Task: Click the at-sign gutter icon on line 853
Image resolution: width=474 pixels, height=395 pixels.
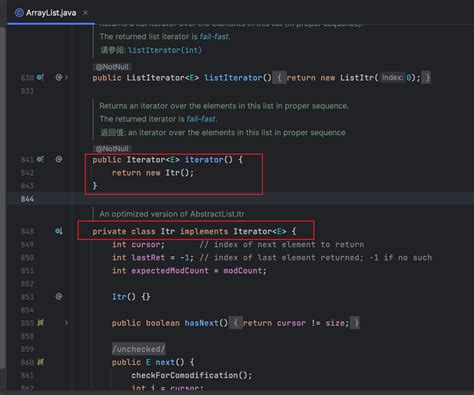Action: (59, 296)
